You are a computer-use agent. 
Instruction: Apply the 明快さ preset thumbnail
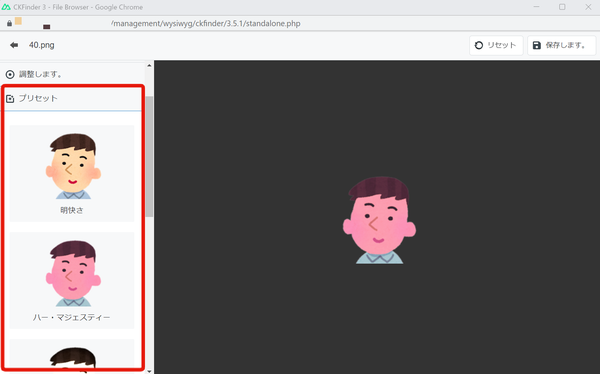coord(72,173)
